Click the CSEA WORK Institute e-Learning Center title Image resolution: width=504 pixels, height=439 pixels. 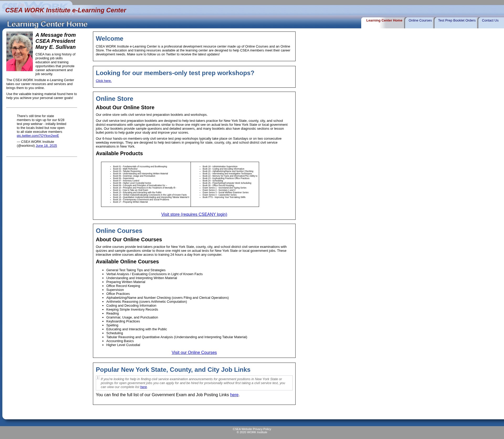pyautogui.click(x=66, y=10)
